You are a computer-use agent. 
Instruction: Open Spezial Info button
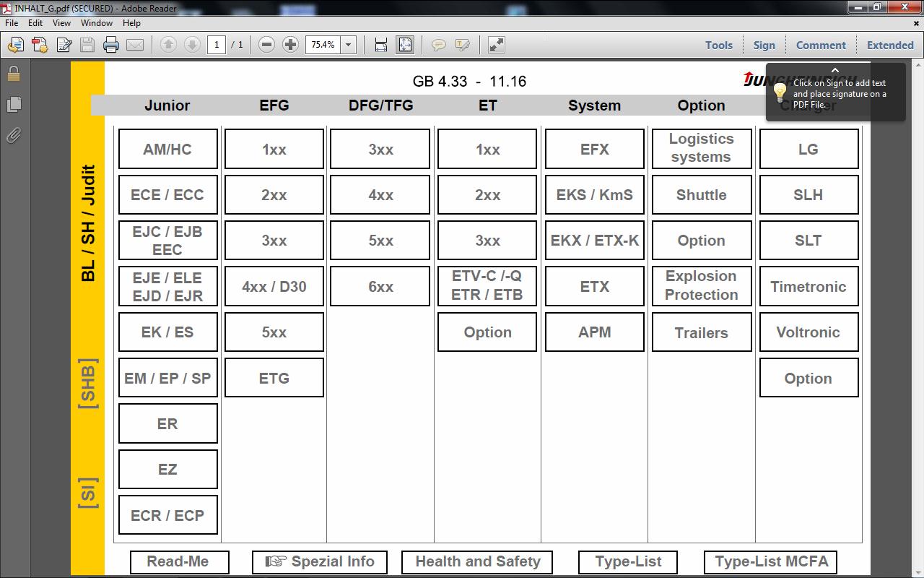click(x=320, y=561)
